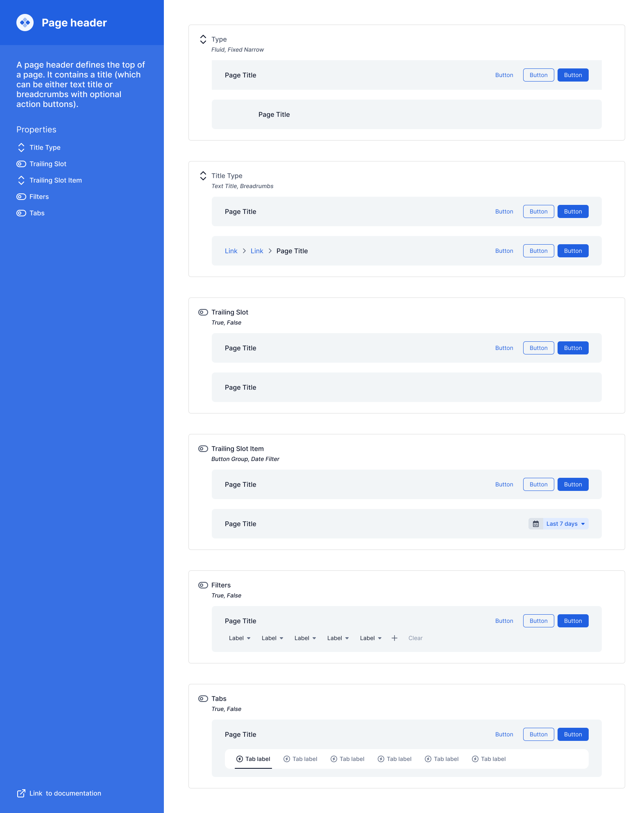This screenshot has width=644, height=813.
Task: Toggle the Tabs icon in sidebar
Action: click(21, 213)
